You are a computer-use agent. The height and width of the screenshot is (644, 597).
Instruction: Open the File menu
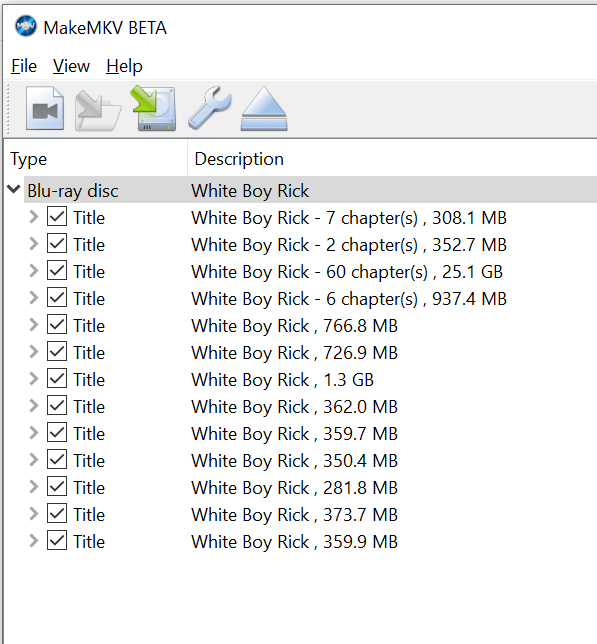(24, 66)
